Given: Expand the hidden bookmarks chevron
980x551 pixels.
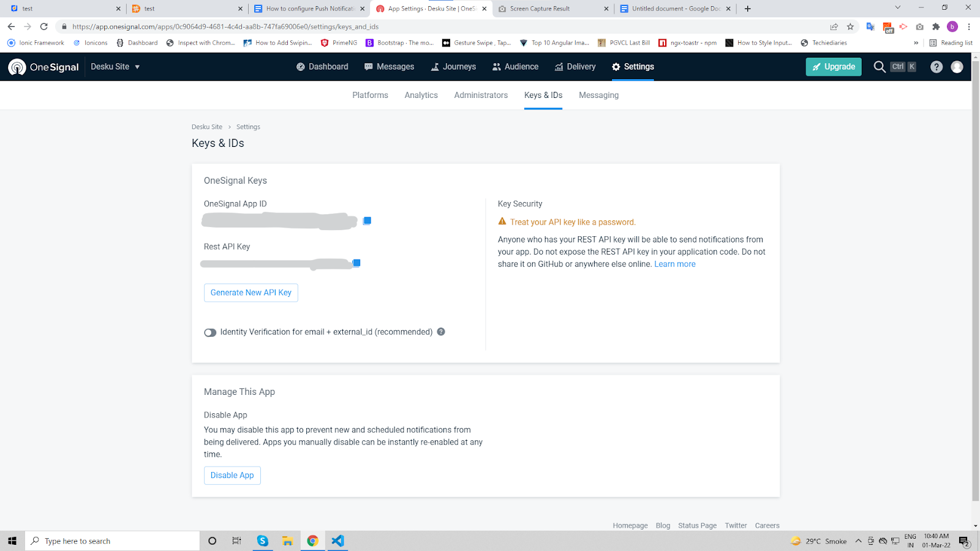Looking at the screenshot, I should click(916, 43).
